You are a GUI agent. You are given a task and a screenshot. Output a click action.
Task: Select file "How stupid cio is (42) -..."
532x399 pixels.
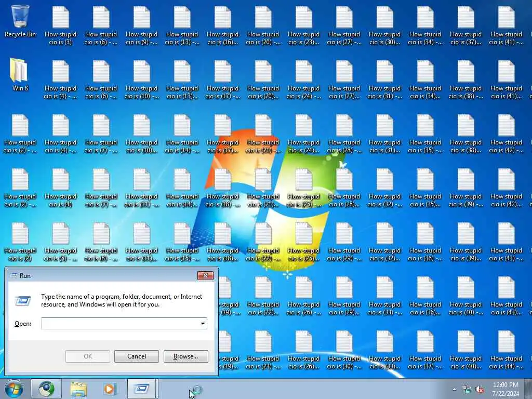[506, 134]
